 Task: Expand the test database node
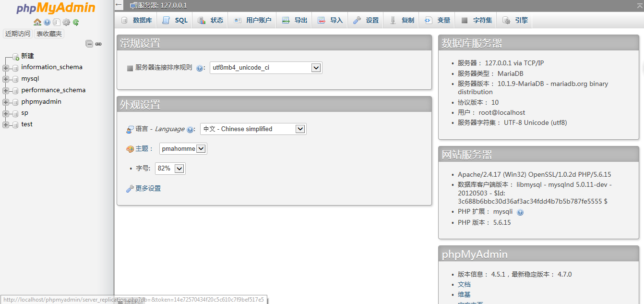pos(6,125)
